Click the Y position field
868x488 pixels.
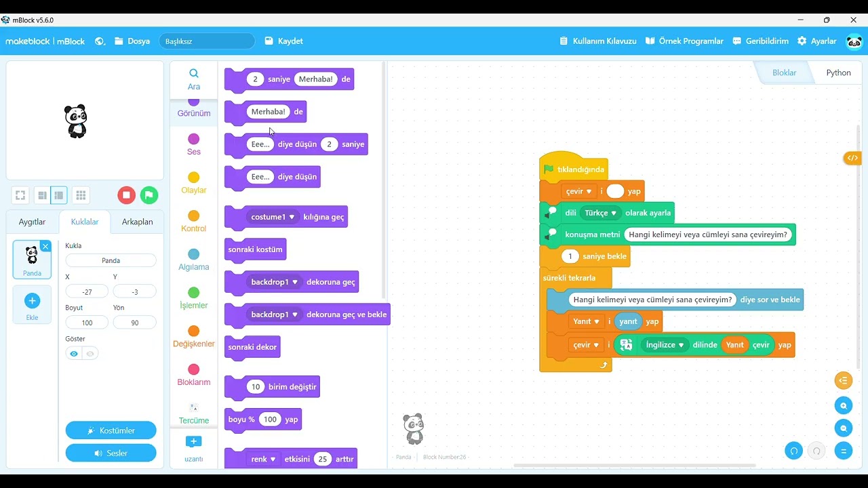click(x=135, y=291)
